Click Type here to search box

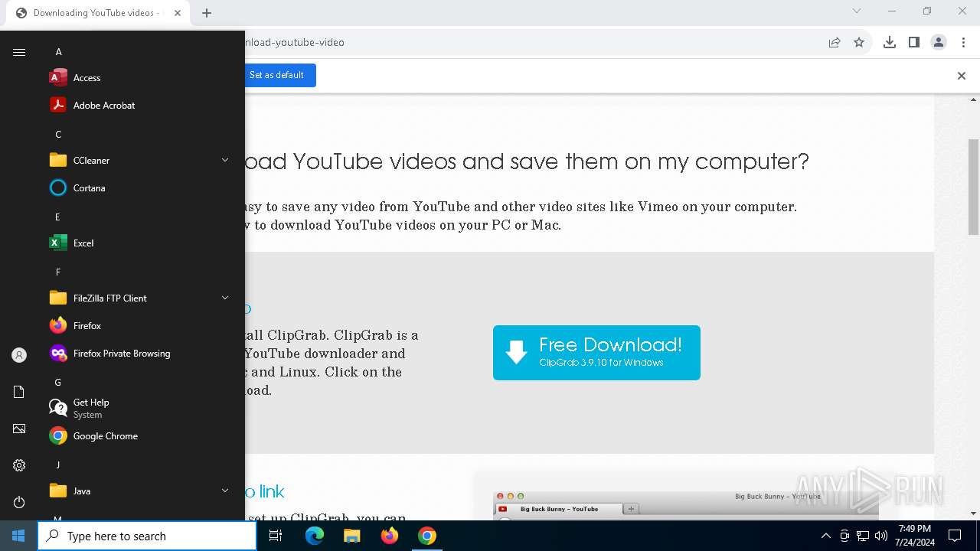click(x=147, y=536)
